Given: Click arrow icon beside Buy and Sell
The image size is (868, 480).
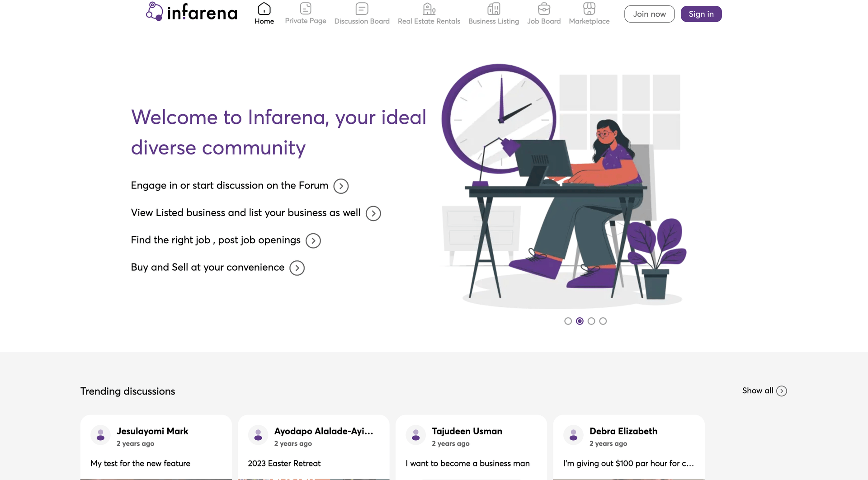Looking at the screenshot, I should click(x=297, y=268).
